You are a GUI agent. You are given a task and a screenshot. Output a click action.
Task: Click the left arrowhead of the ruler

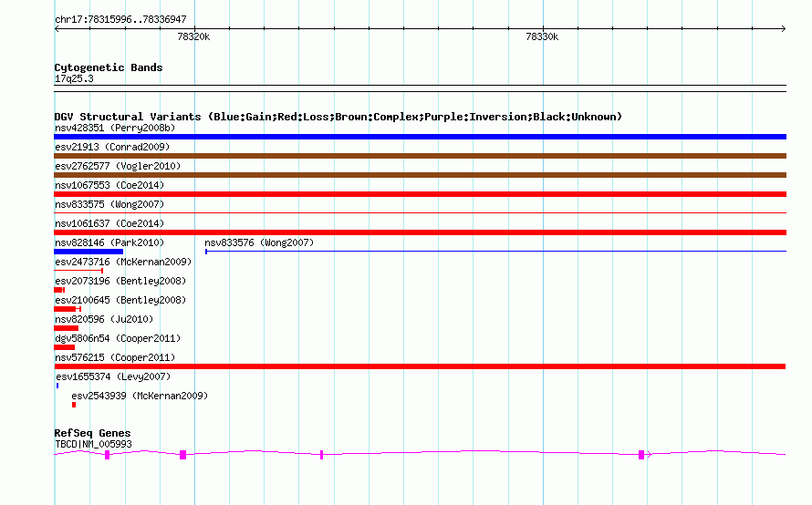click(57, 29)
